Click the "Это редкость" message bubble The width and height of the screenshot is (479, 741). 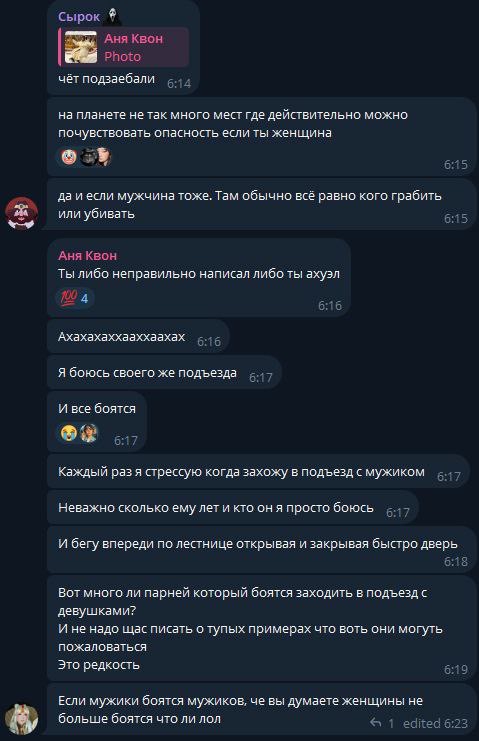[261, 629]
